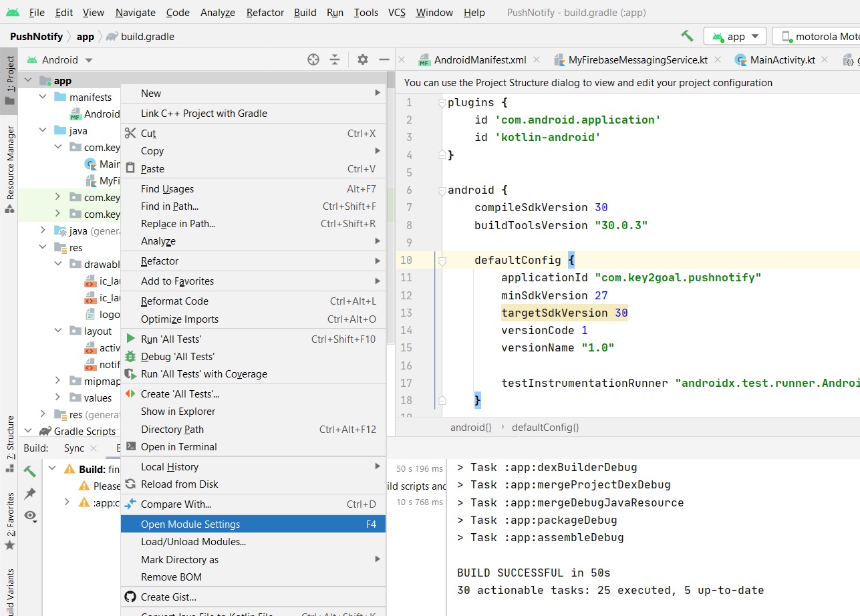Close the AndroidManifest.xml tab

tap(537, 59)
